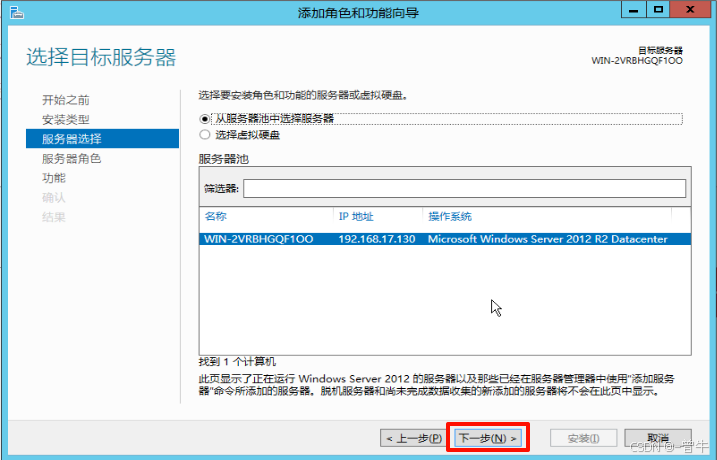Viewport: 717px width, 460px height.
Task: Click the wizard icon in title bar
Action: [x=16, y=13]
